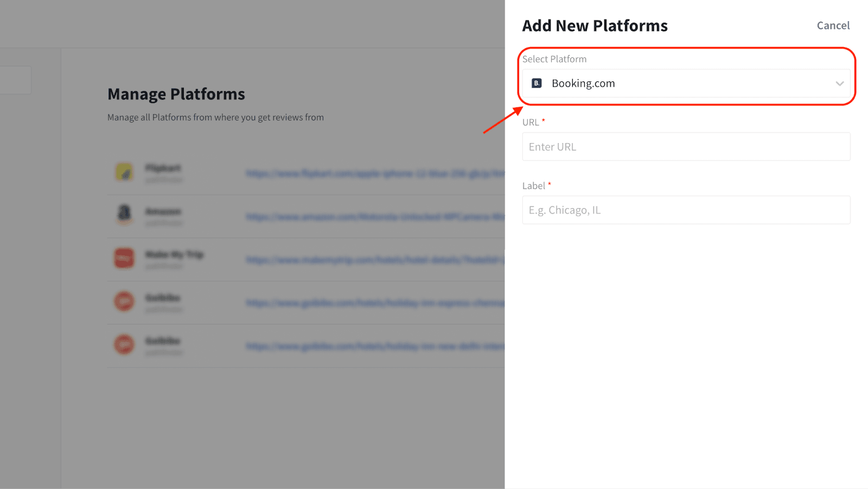Select the Amazon platform name
The image size is (868, 489).
tap(163, 211)
